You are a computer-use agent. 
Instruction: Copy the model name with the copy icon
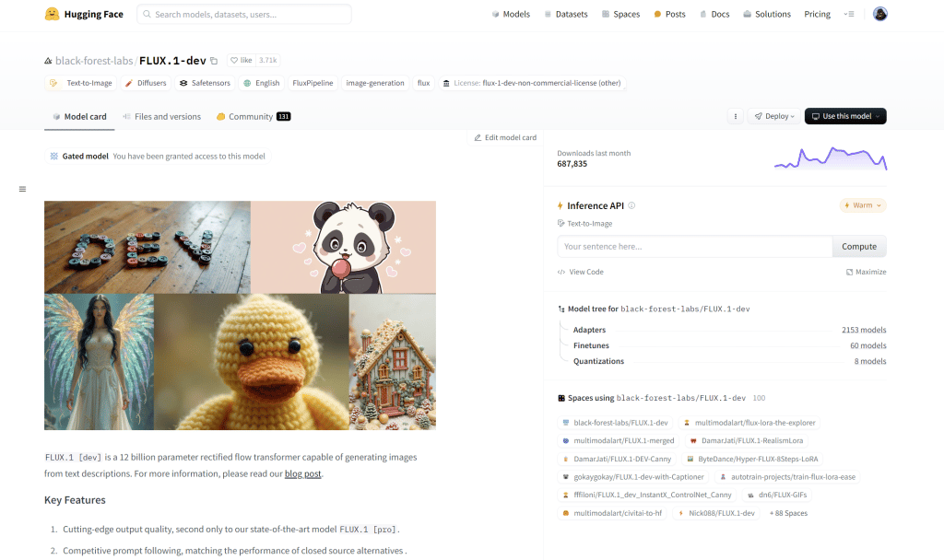pos(214,61)
